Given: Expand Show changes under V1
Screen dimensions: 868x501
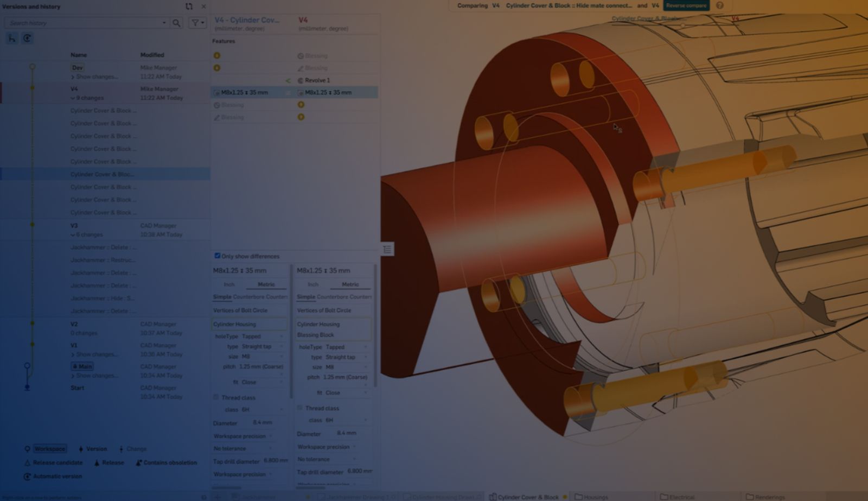Looking at the screenshot, I should point(73,354).
